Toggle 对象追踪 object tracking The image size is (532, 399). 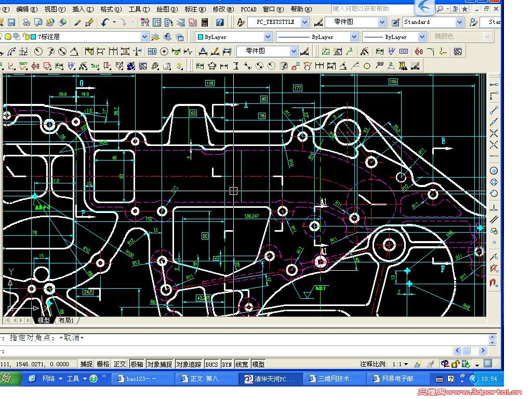point(189,364)
